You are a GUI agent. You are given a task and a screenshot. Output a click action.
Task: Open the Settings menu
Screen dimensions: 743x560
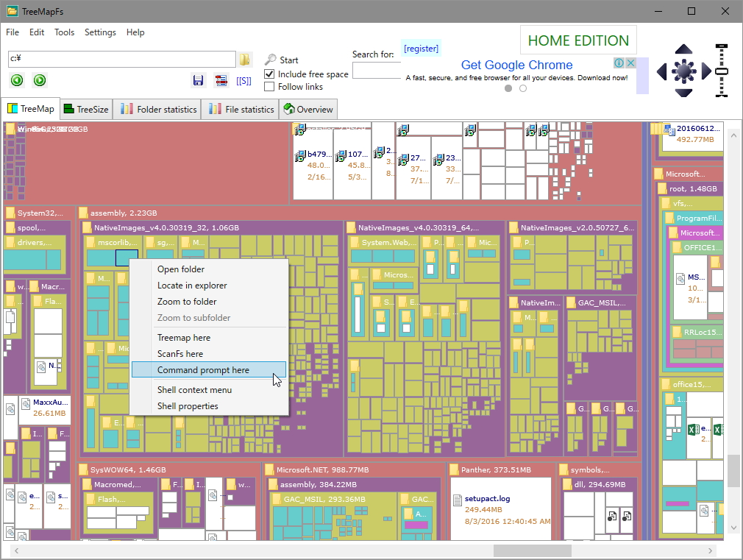click(x=100, y=32)
